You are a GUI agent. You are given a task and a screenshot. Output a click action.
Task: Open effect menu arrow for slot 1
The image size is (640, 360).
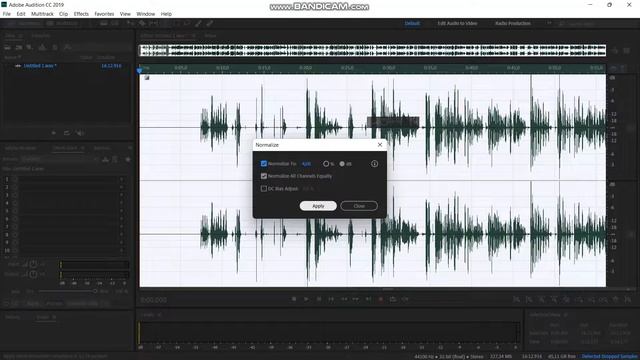point(122,179)
